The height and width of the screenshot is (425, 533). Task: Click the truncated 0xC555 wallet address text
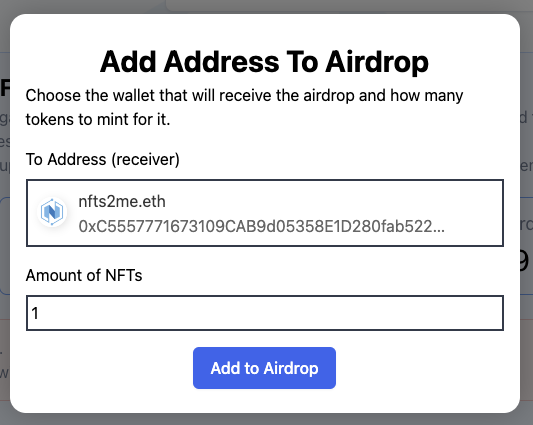coord(261,226)
